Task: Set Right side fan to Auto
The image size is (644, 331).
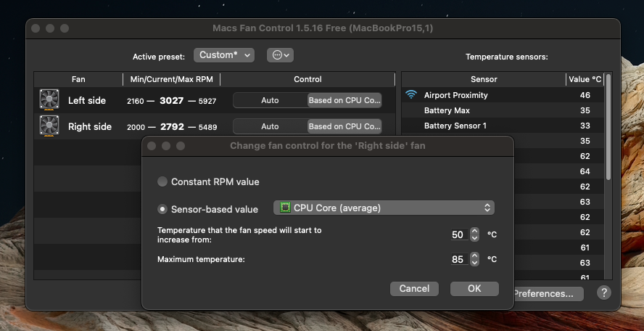Action: 271,126
